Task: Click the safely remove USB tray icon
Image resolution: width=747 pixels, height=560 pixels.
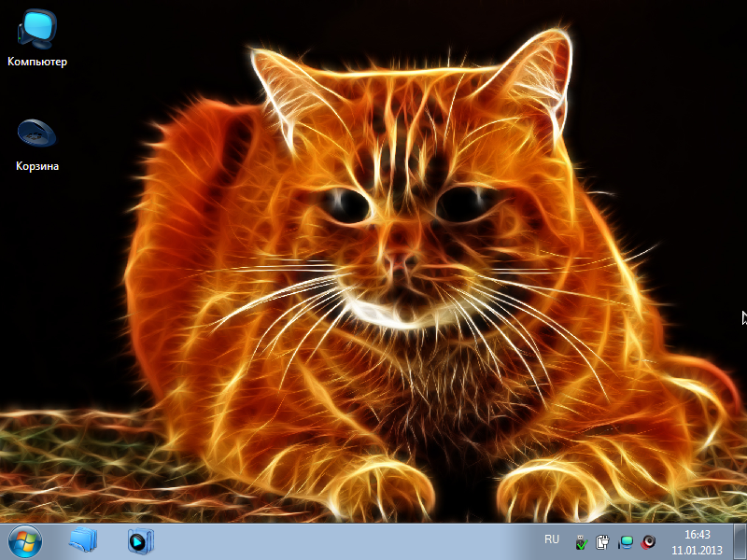Action: point(581,542)
